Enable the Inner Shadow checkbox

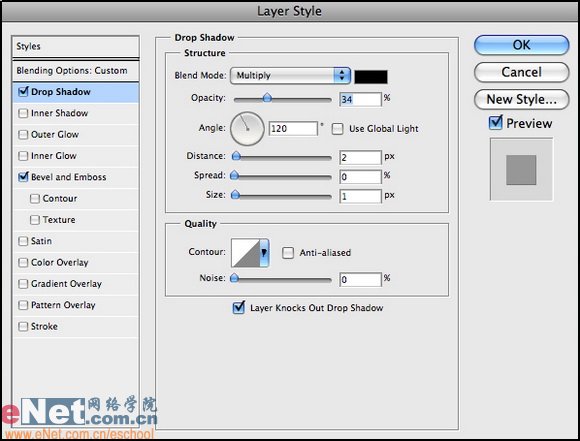23,113
